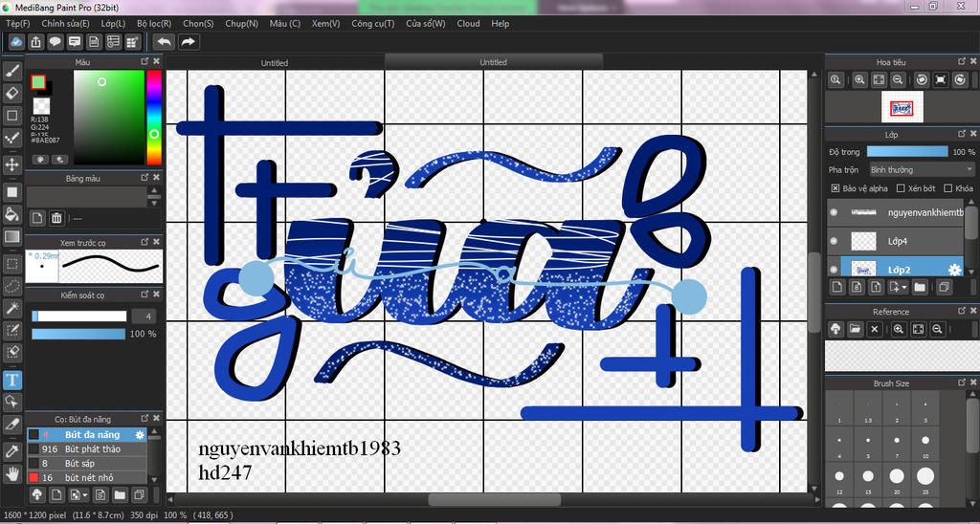
Task: Hide the Lớp2 layer
Action: [834, 270]
